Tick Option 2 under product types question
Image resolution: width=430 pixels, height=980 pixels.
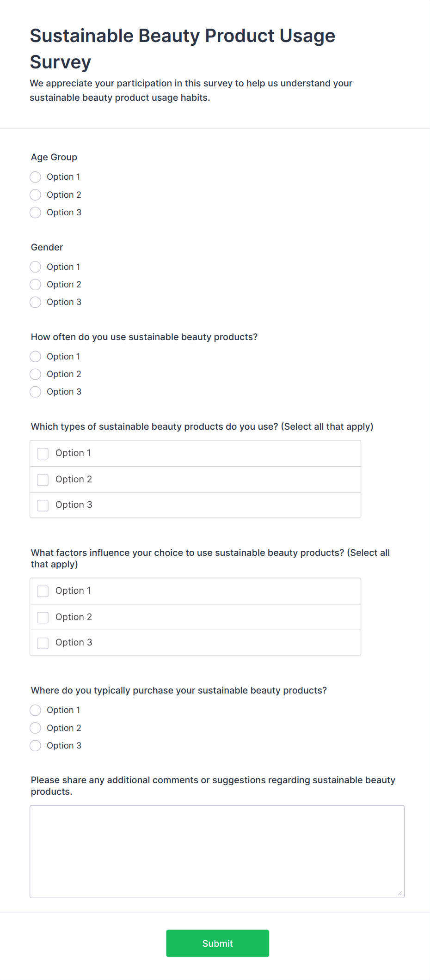tap(43, 480)
